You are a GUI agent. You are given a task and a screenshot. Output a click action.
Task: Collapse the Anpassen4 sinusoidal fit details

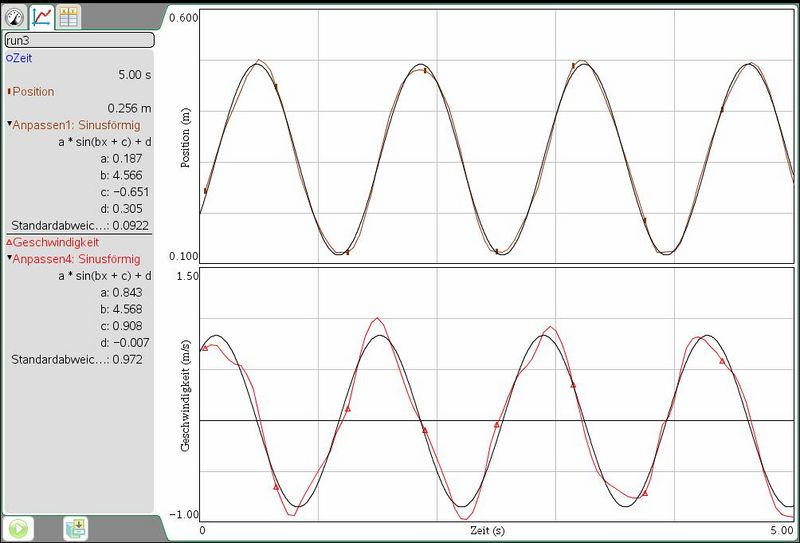point(9,259)
